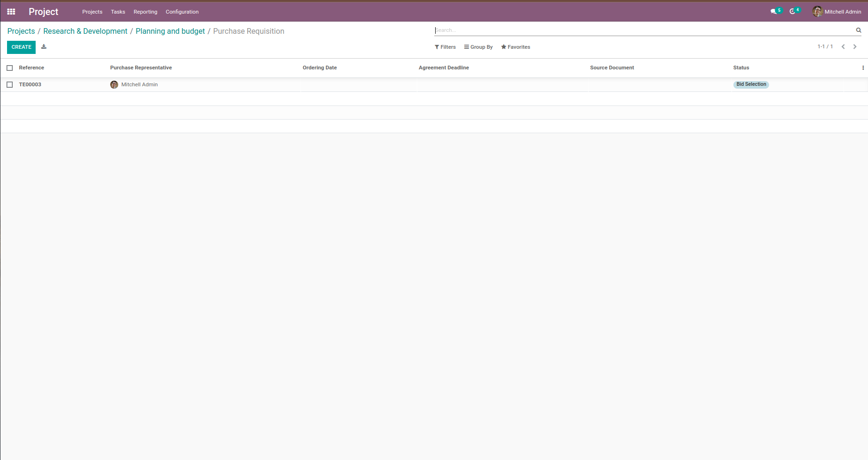Image resolution: width=868 pixels, height=460 pixels.
Task: Open the Tasks menu
Action: 118,12
